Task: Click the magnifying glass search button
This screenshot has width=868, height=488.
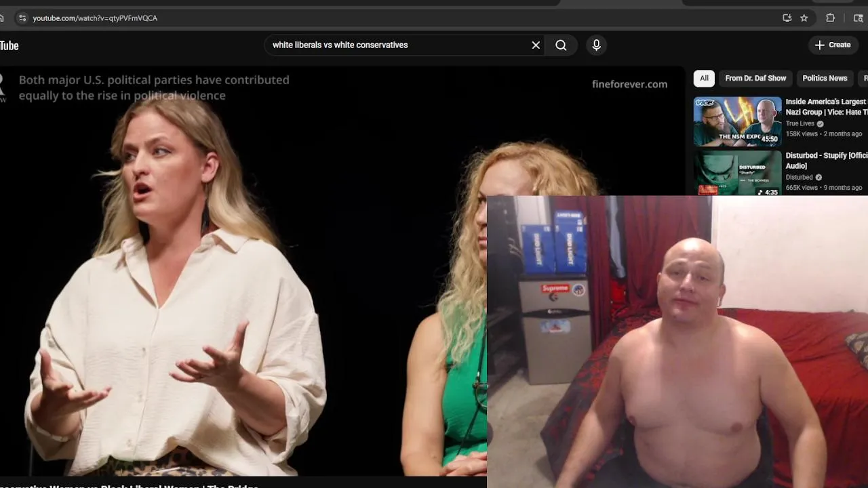Action: [x=561, y=45]
